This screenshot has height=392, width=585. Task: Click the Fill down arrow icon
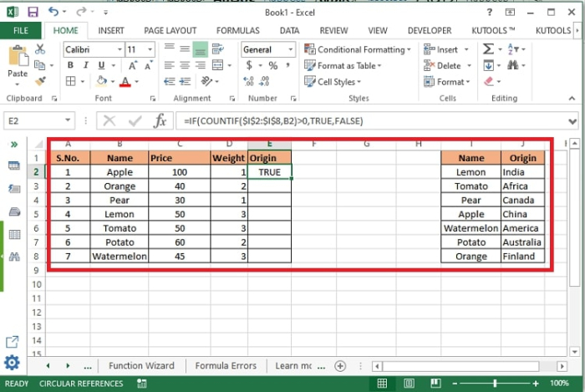489,65
